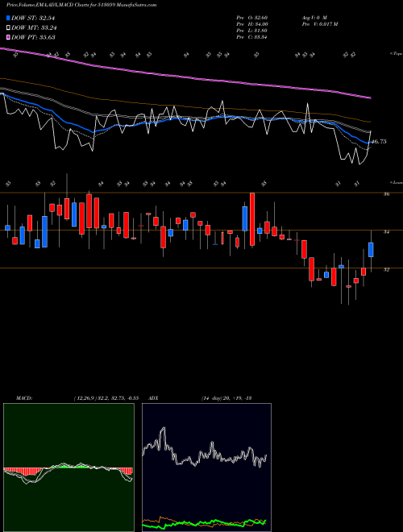Click the magenta DOW PT legend swatch
The image size is (403, 532).
[x=8, y=37]
